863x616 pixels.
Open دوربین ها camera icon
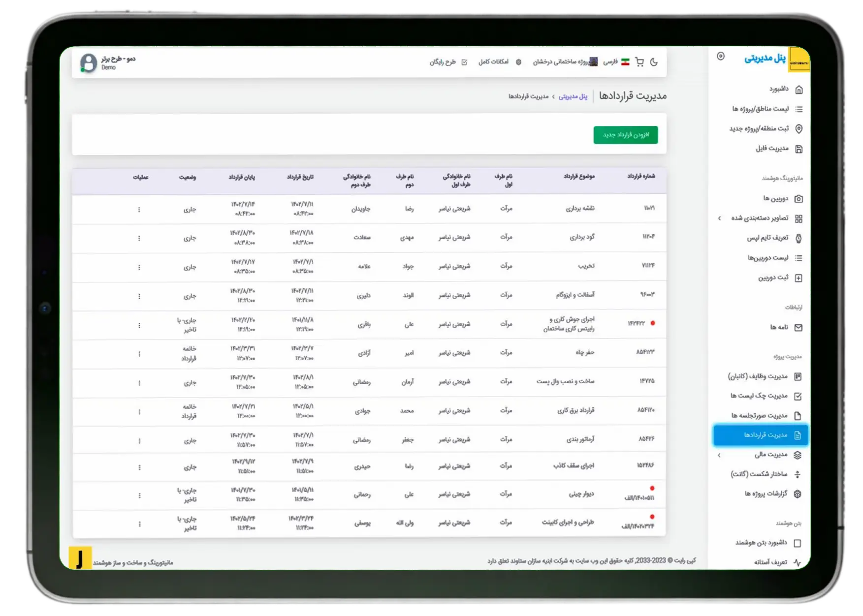(x=799, y=199)
